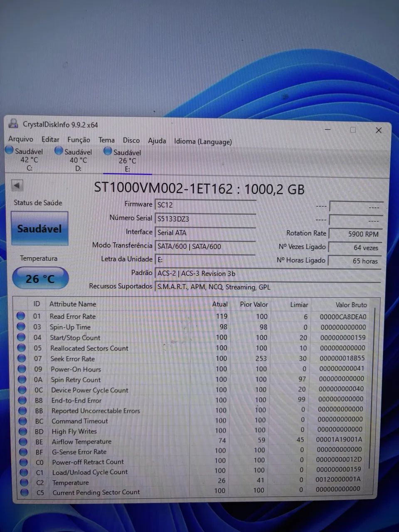Click status circle of Spin-Up Time

[21, 327]
